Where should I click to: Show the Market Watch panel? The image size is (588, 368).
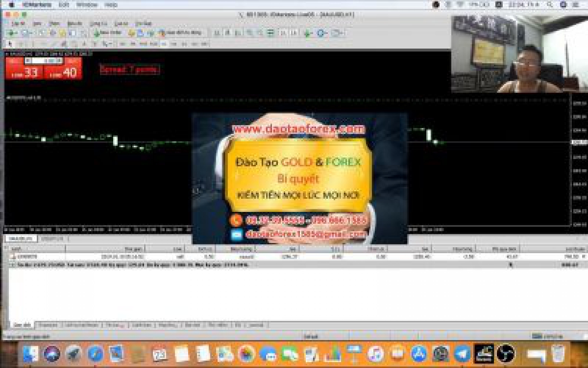tap(41, 33)
